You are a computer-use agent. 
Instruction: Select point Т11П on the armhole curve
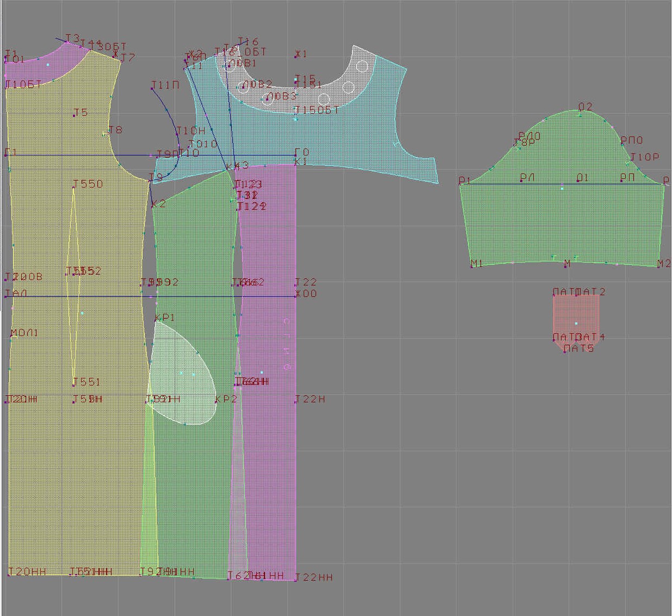point(153,88)
